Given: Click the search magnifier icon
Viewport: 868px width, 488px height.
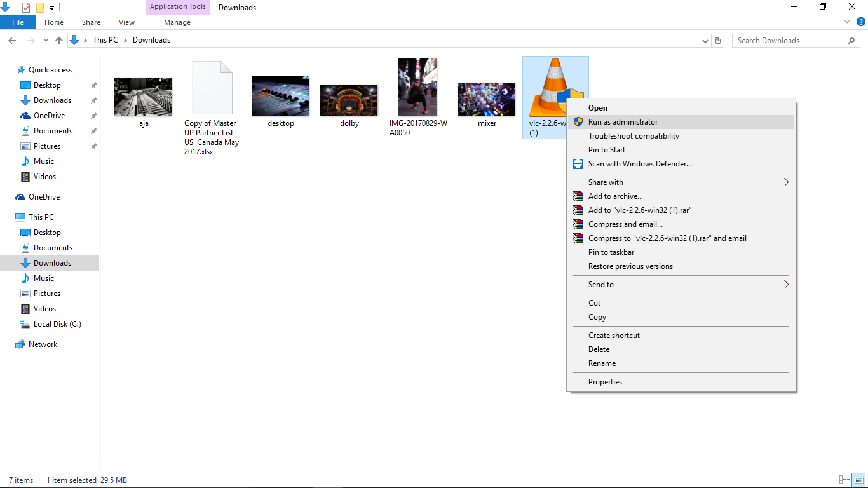Looking at the screenshot, I should pos(851,41).
